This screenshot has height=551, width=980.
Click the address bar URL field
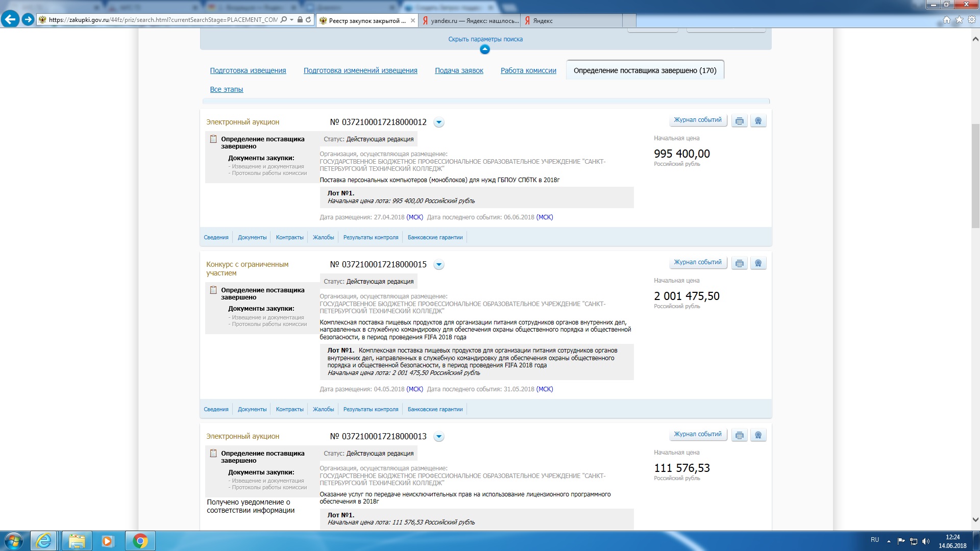pyautogui.click(x=163, y=20)
